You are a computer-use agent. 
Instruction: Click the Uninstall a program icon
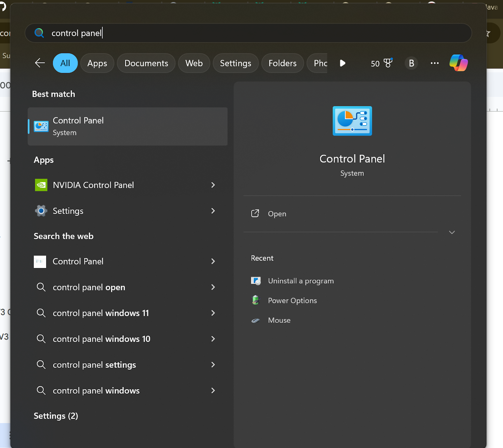click(x=256, y=281)
